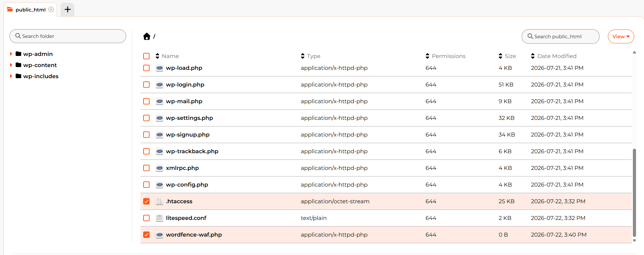The image size is (644, 255).
Task: Click scroll-down arrow of file list
Action: (x=634, y=240)
